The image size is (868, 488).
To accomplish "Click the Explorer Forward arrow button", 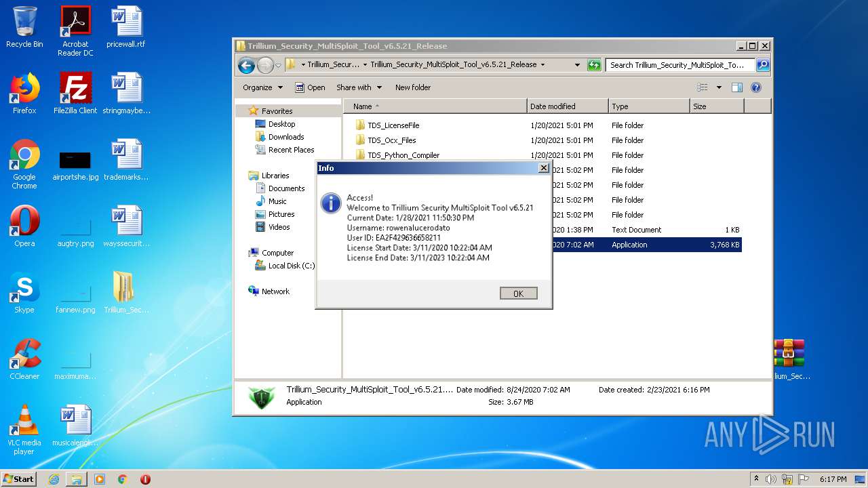I will tap(265, 65).
